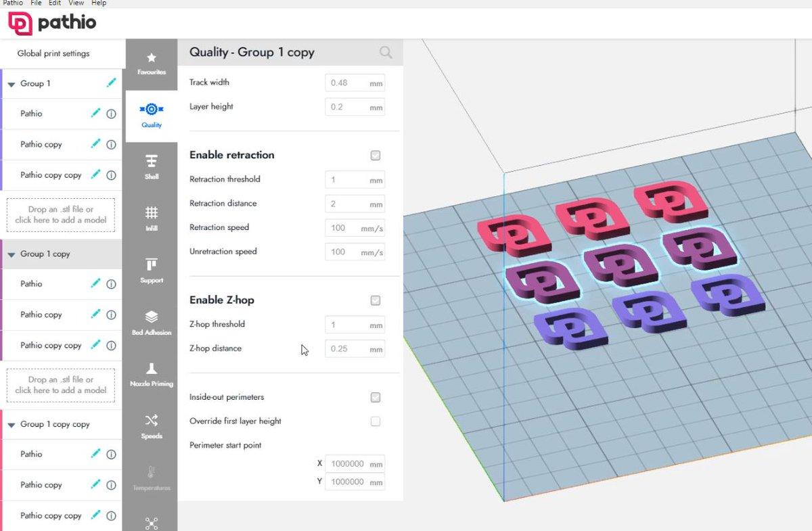
Task: Click the Unretraction speed input
Action: pyautogui.click(x=355, y=252)
